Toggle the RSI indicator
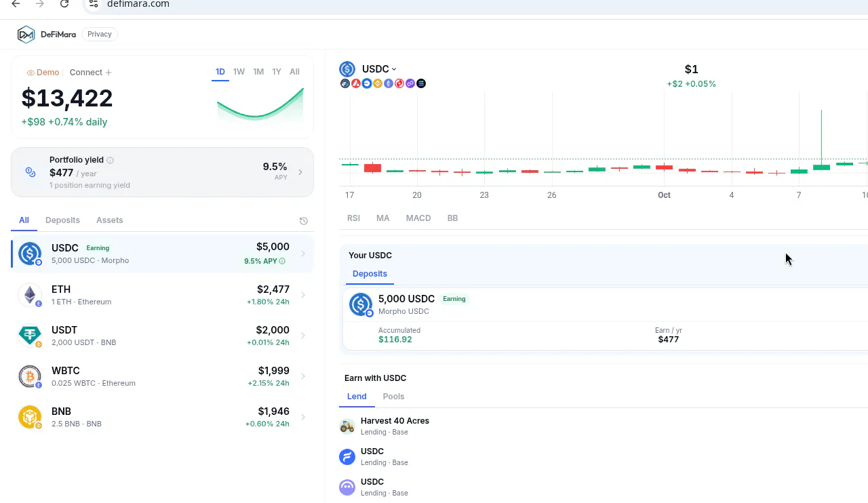 353,218
